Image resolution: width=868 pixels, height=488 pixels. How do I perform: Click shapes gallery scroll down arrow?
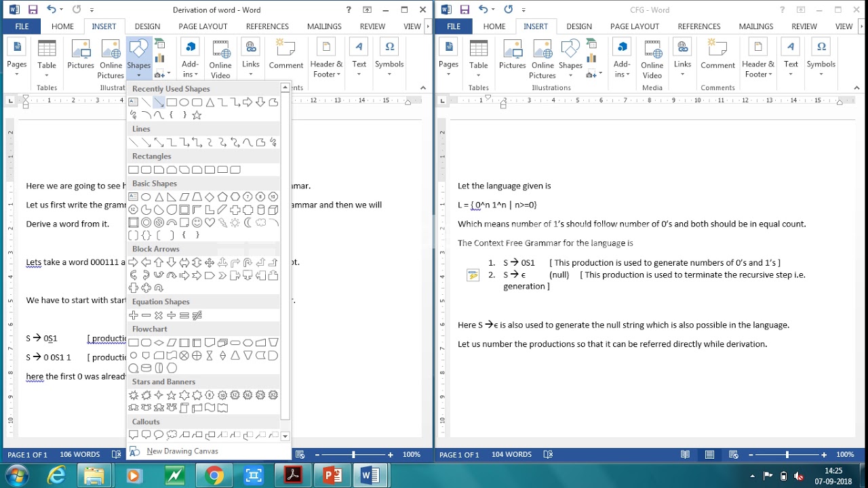point(285,436)
